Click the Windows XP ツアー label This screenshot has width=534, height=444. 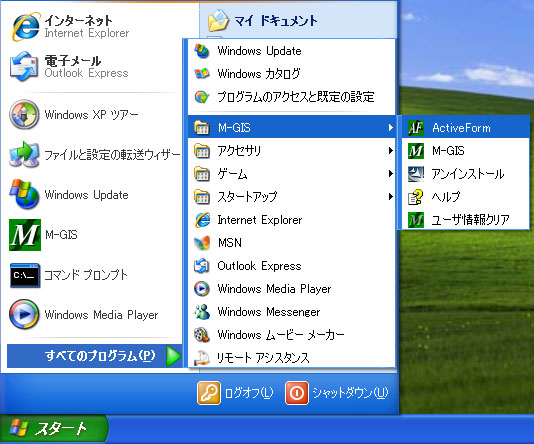[91, 115]
